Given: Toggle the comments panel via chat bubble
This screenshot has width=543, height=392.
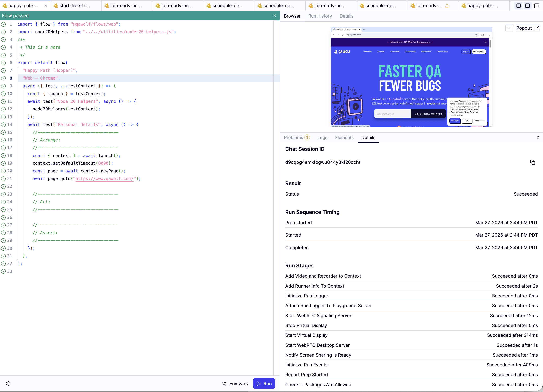Looking at the screenshot, I should (x=537, y=5).
